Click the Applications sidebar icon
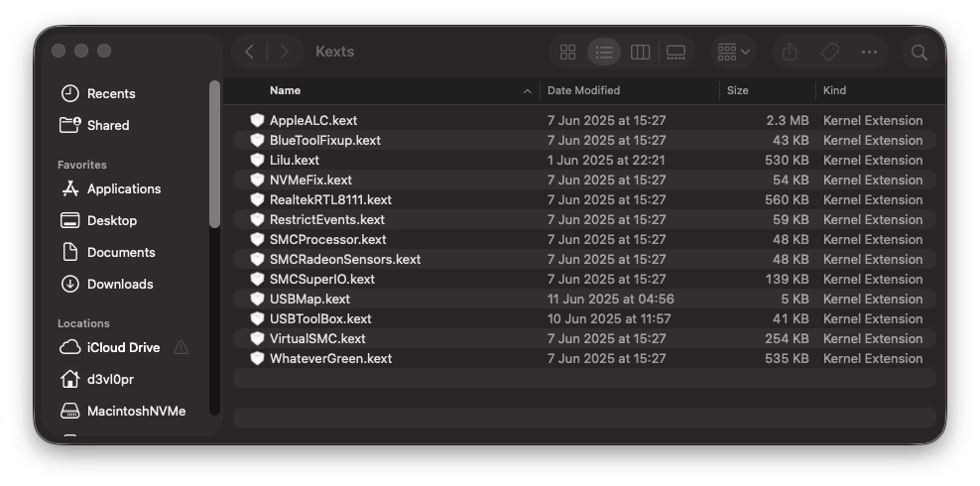980x486 pixels. [x=70, y=188]
